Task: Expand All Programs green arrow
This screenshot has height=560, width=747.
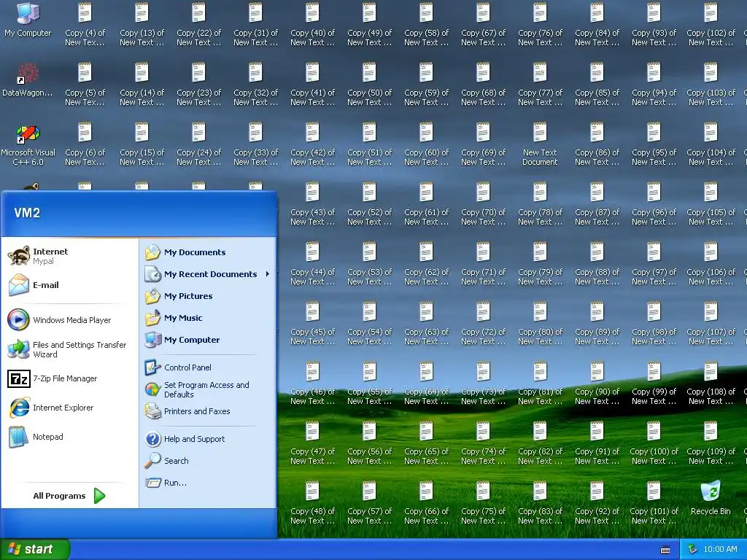Action: click(x=99, y=496)
